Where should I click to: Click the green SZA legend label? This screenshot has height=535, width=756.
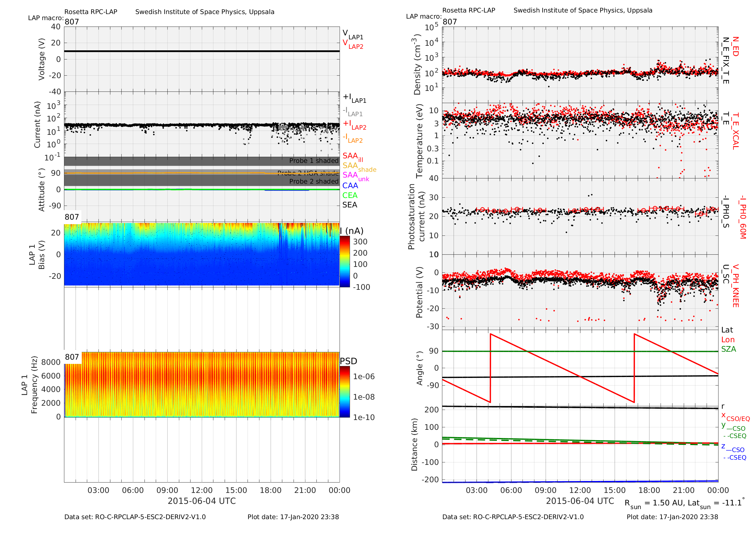(729, 349)
